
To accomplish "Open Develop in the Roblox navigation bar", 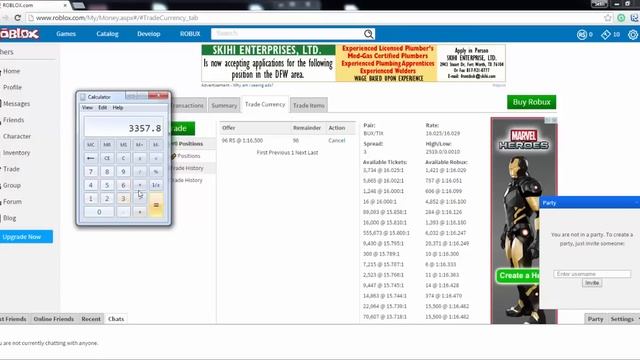I will [149, 34].
